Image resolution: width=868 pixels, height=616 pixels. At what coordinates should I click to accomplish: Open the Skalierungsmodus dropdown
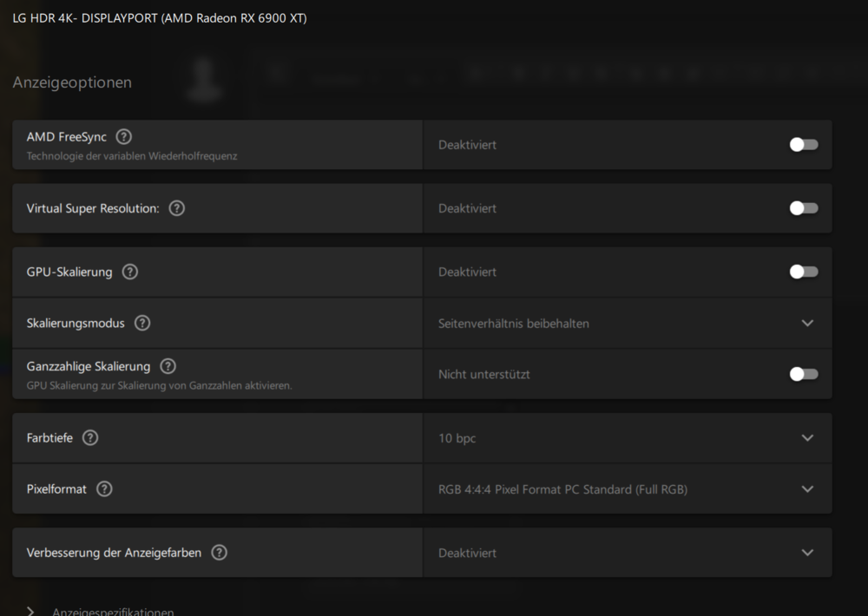(x=807, y=323)
